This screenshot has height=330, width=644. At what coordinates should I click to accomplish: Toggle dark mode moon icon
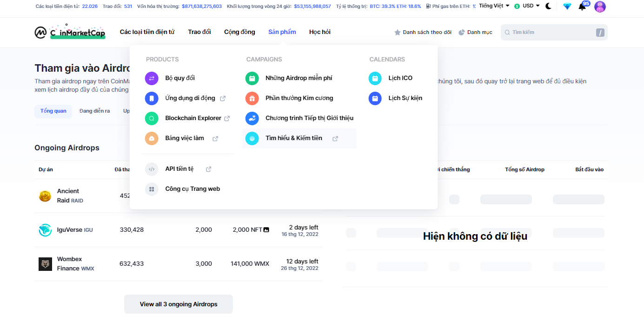549,6
